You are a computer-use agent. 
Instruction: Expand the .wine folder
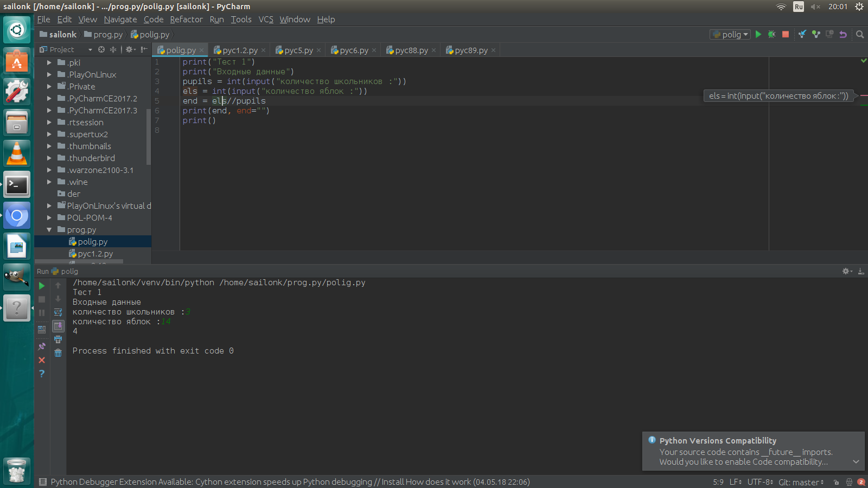(x=49, y=182)
